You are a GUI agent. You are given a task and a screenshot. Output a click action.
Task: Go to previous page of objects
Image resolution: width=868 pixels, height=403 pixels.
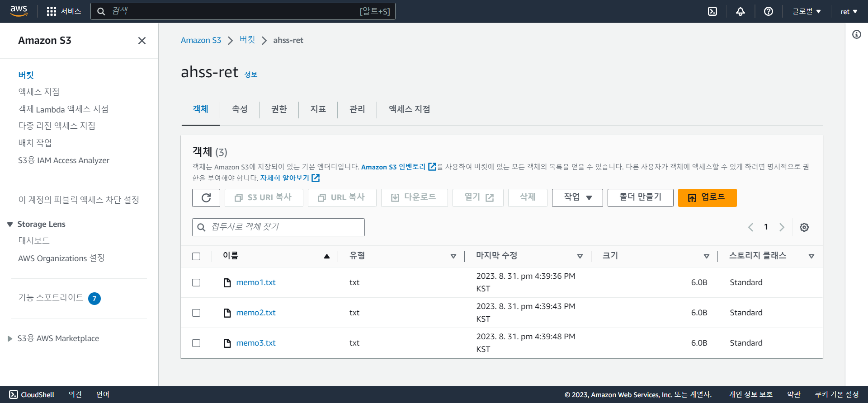click(x=750, y=227)
